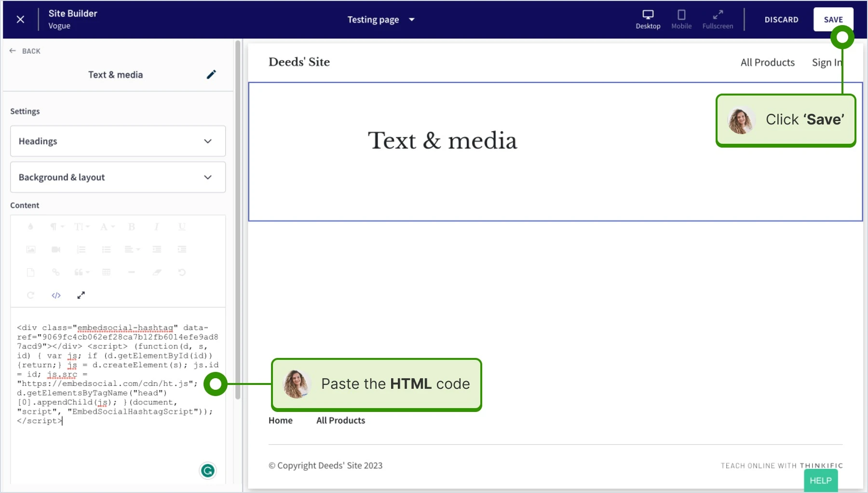
Task: Clear formatting with the eraser icon
Action: (157, 273)
